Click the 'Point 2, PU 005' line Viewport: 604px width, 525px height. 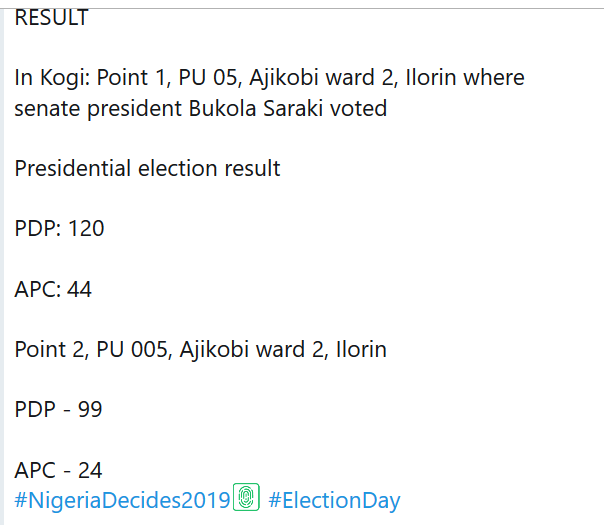pos(200,350)
